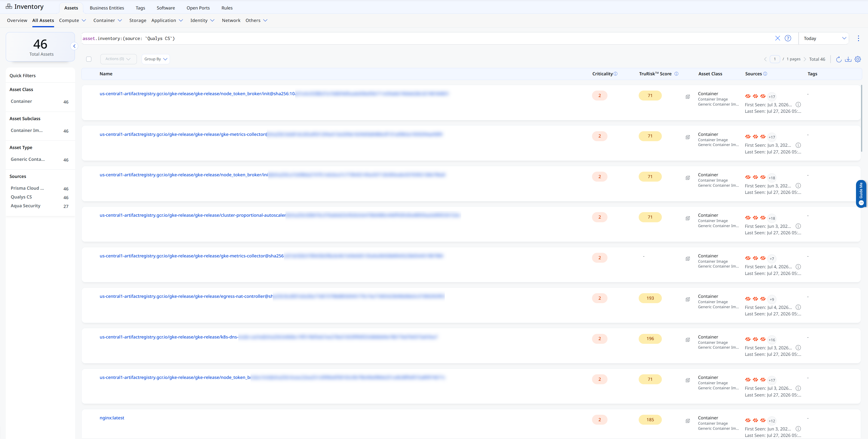Open the Today date range dropdown
Screen dimensions: 868x439
coord(824,38)
